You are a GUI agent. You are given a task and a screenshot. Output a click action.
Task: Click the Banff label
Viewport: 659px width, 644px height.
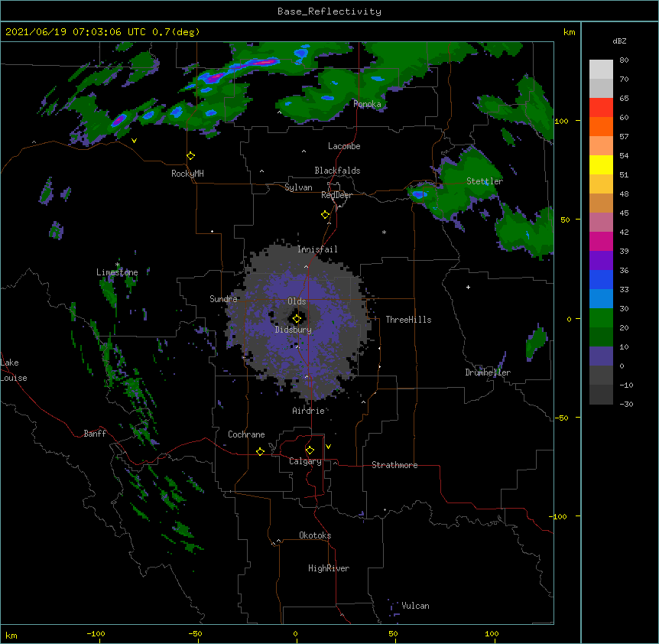[x=95, y=434]
